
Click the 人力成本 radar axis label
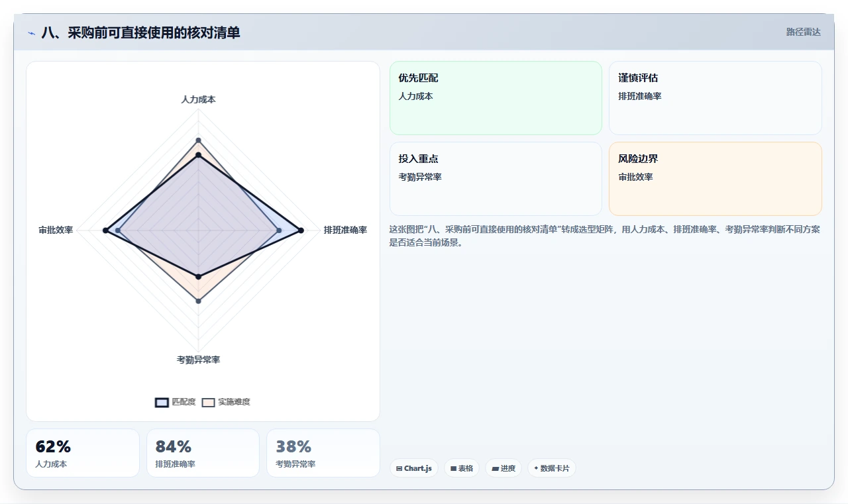coord(198,99)
